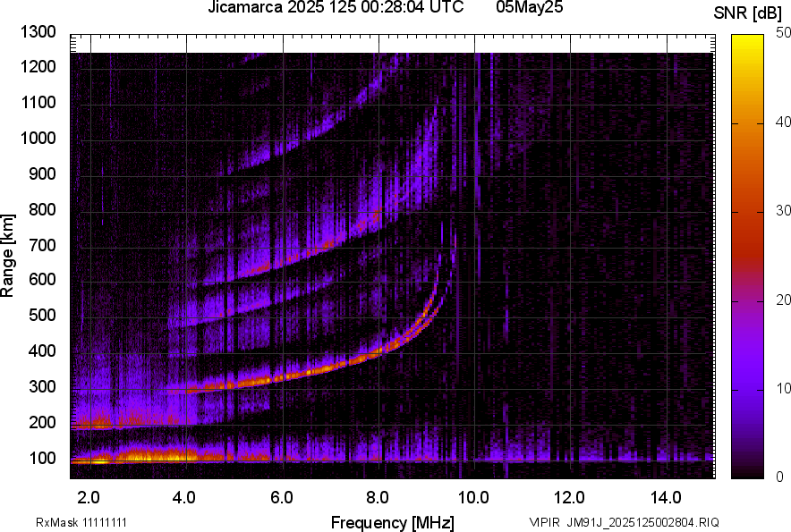
Task: Click the 'SNR [dB]' colorbar title
Action: (748, 13)
